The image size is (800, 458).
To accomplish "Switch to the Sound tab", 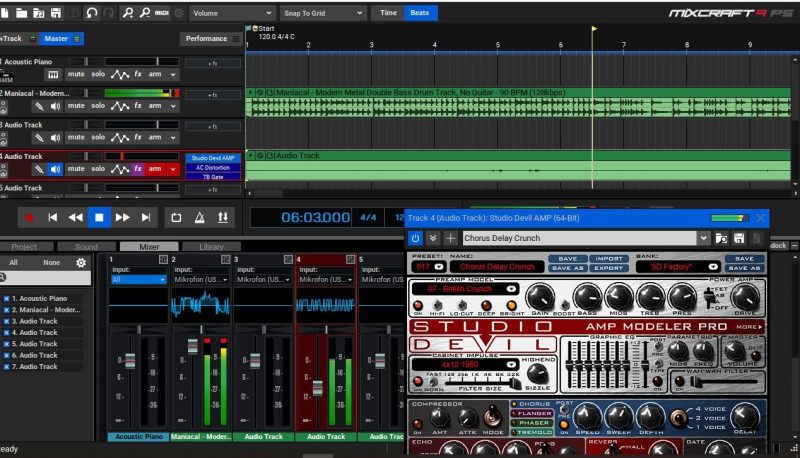I will (x=87, y=247).
